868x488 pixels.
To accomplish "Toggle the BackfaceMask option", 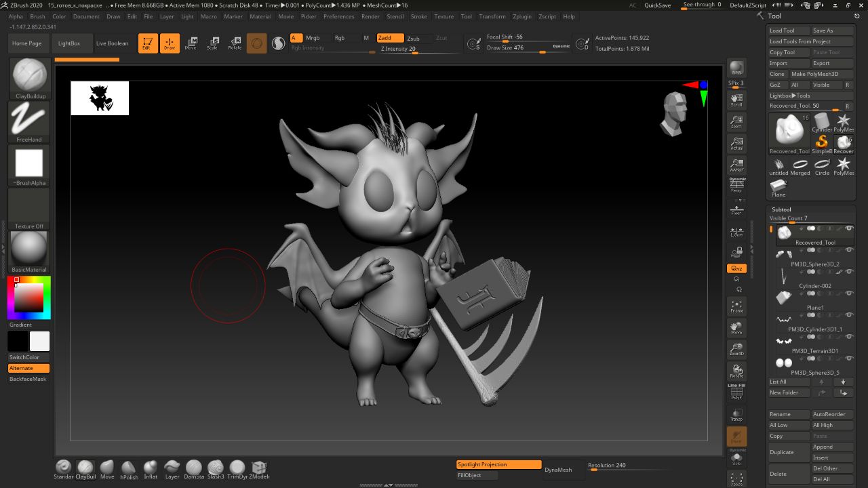I will (x=28, y=379).
